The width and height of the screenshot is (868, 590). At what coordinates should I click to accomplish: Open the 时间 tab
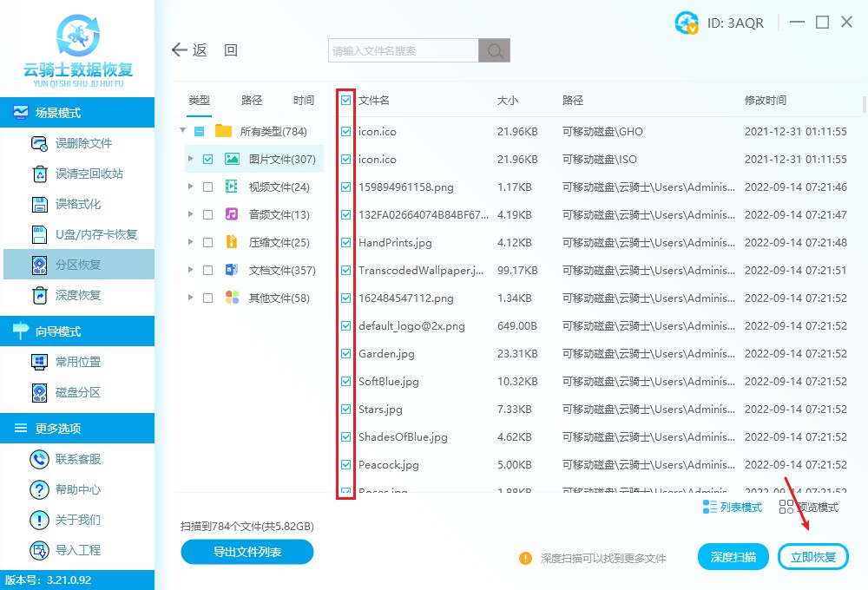[303, 99]
